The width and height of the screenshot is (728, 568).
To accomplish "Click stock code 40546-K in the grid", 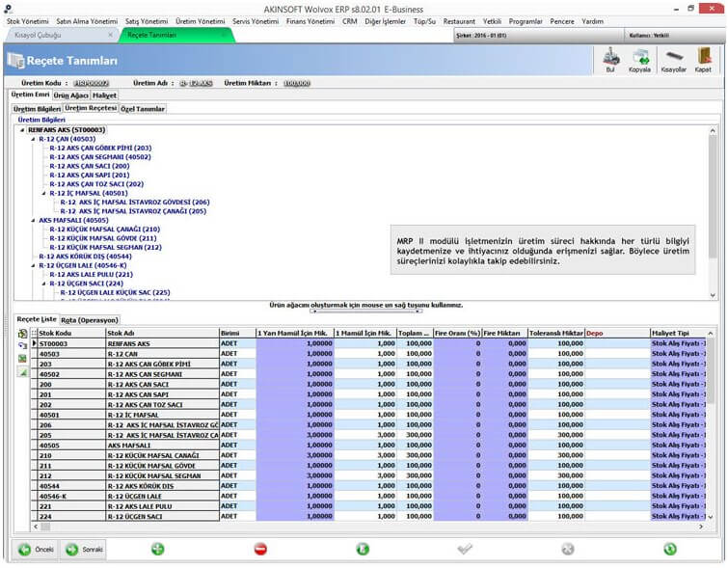I will (71, 497).
